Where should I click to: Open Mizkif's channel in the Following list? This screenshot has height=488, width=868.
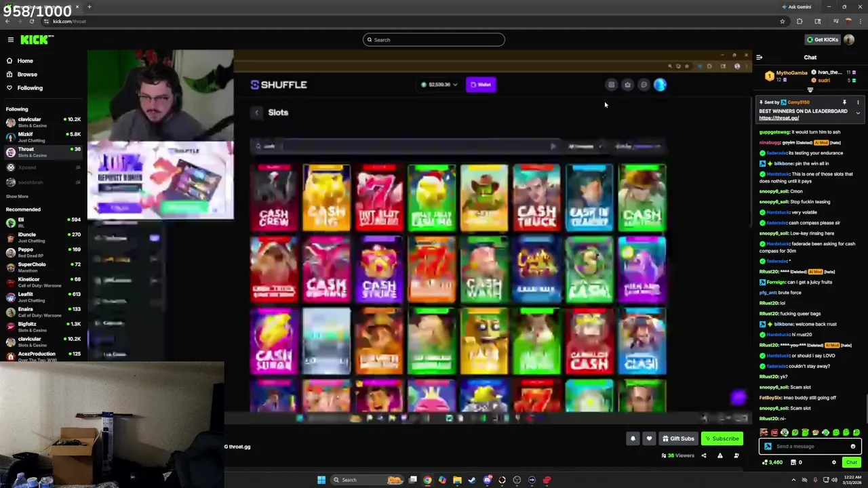point(43,137)
